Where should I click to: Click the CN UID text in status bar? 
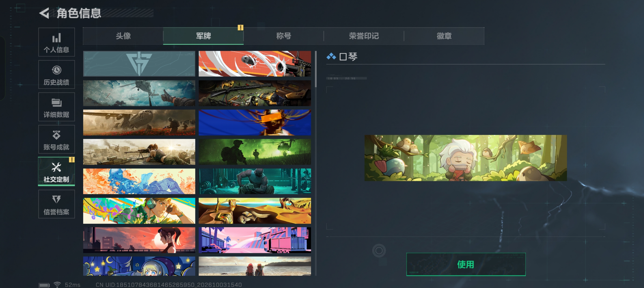169,285
